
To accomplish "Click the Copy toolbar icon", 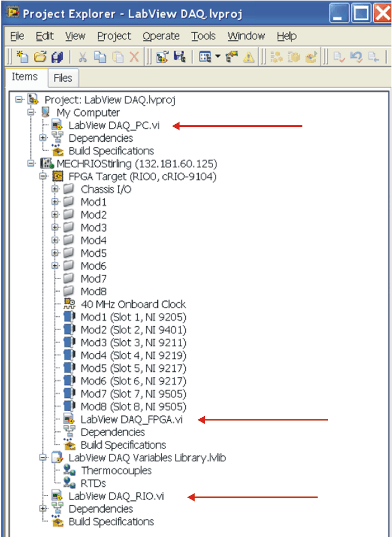I will 100,56.
